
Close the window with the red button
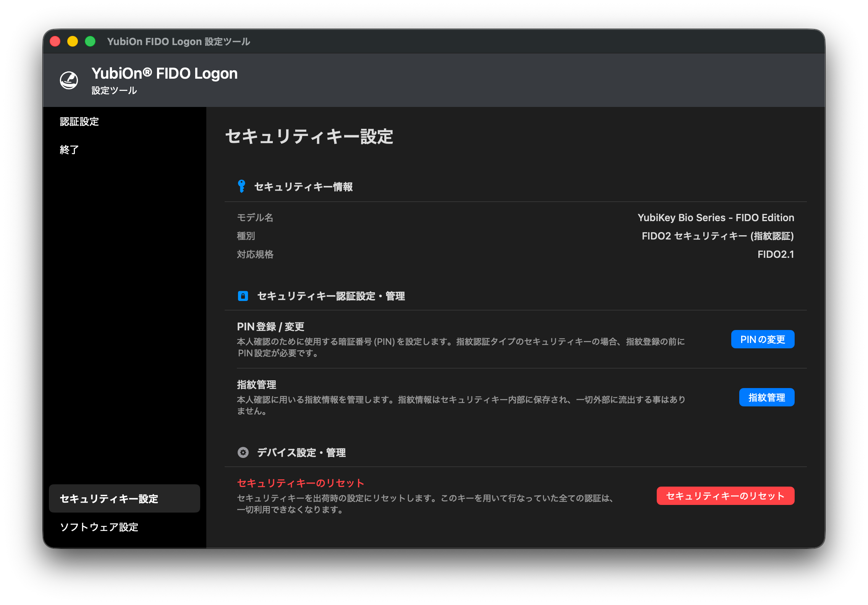point(55,41)
